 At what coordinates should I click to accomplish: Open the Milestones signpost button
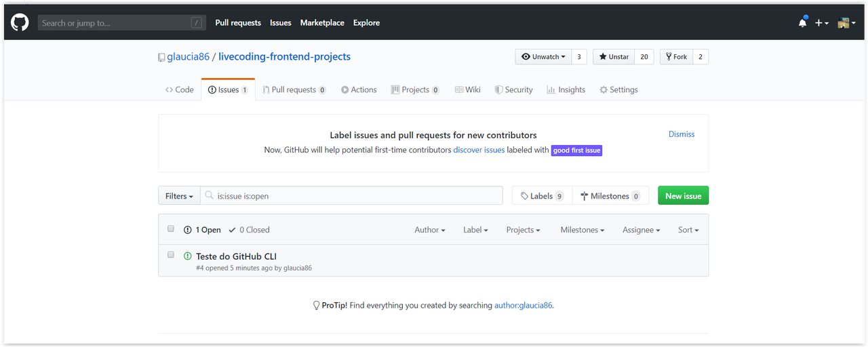coord(610,196)
